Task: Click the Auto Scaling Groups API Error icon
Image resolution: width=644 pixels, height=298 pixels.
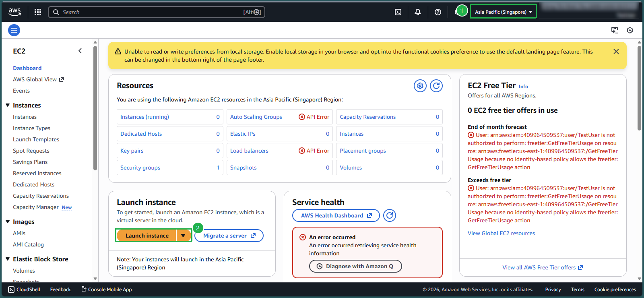Action: pos(302,117)
